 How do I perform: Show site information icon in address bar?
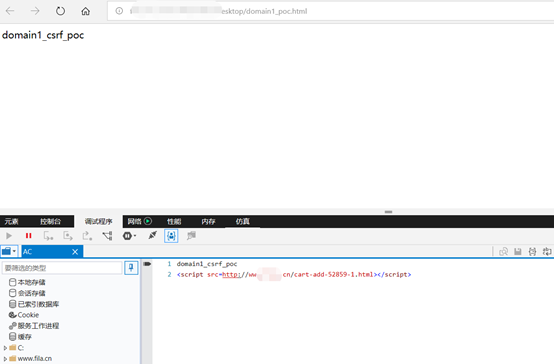point(119,11)
